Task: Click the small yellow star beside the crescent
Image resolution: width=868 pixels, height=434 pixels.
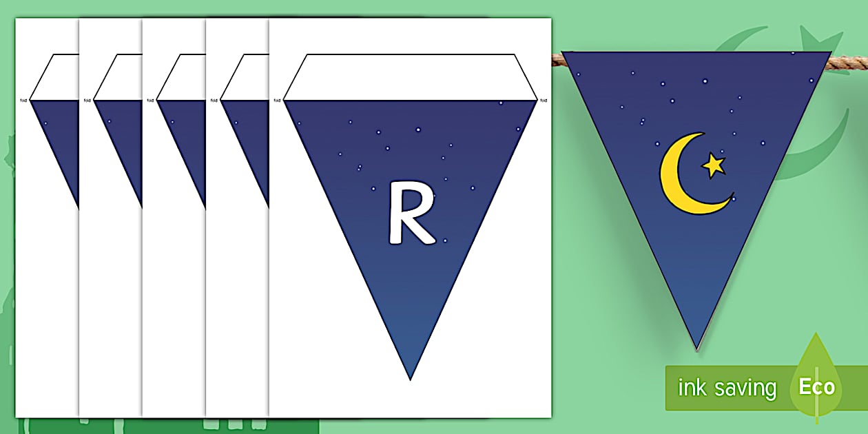Action: tap(713, 165)
